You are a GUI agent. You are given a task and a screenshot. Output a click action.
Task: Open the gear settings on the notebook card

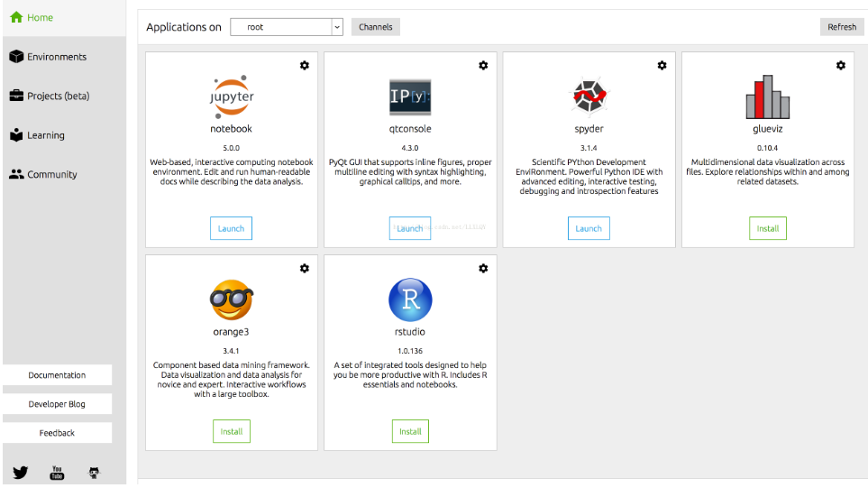point(305,65)
